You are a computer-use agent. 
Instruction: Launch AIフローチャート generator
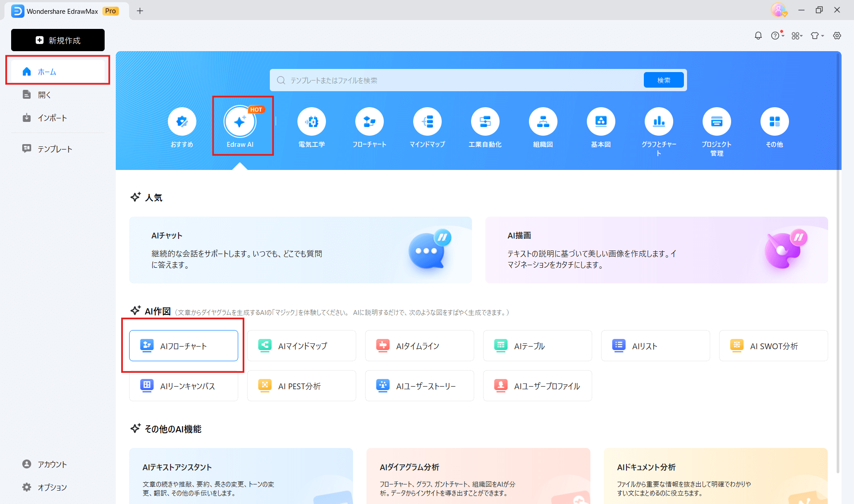coord(183,346)
